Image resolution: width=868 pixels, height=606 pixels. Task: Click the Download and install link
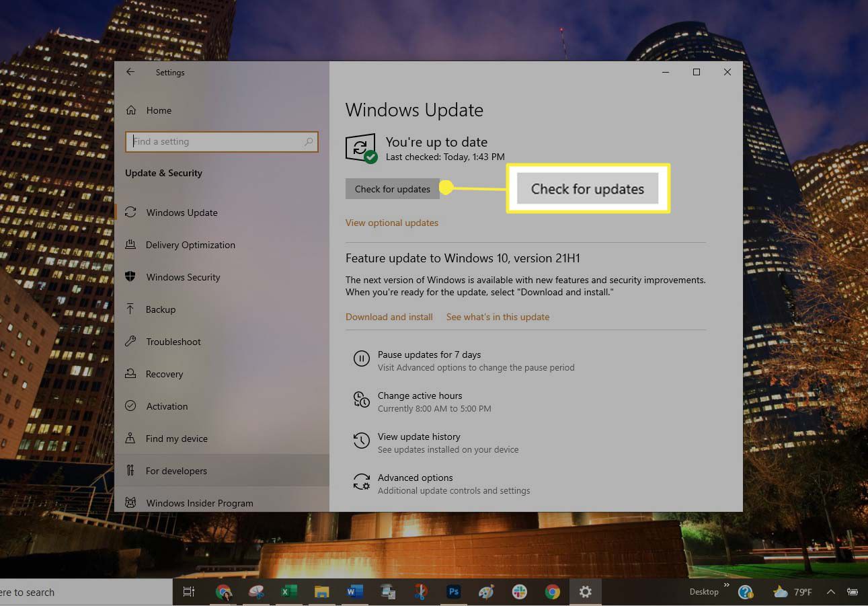[389, 317]
